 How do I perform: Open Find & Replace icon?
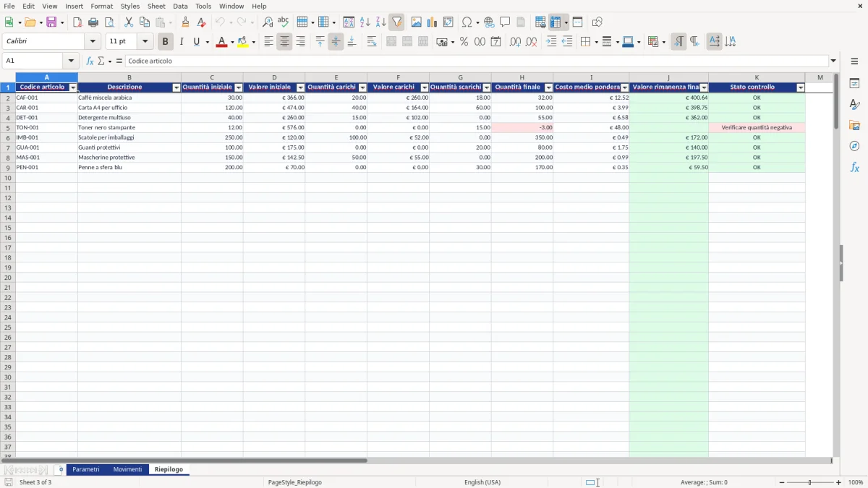(x=268, y=22)
